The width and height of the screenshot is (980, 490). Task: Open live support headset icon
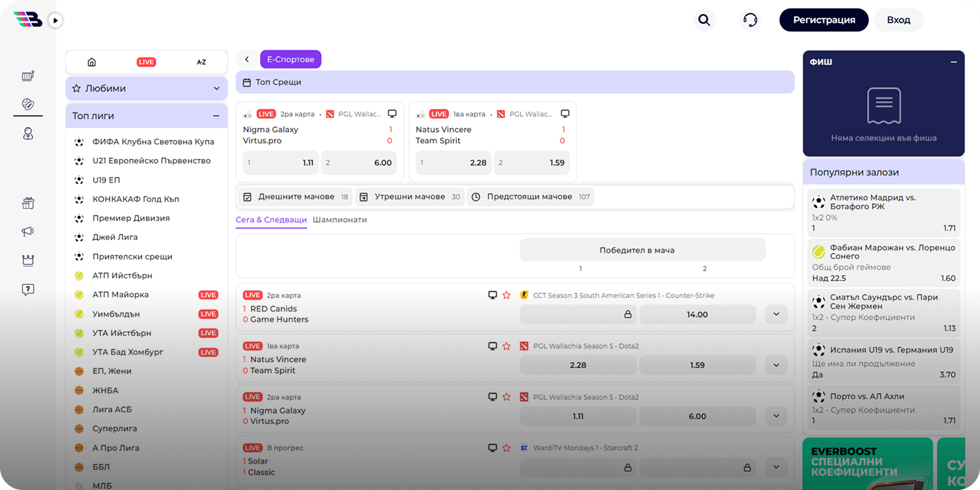tap(750, 20)
